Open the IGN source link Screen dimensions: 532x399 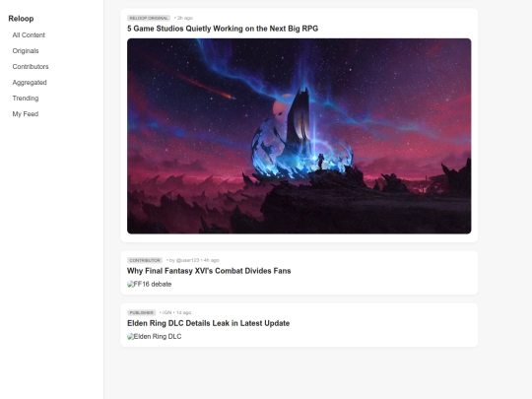coord(167,312)
